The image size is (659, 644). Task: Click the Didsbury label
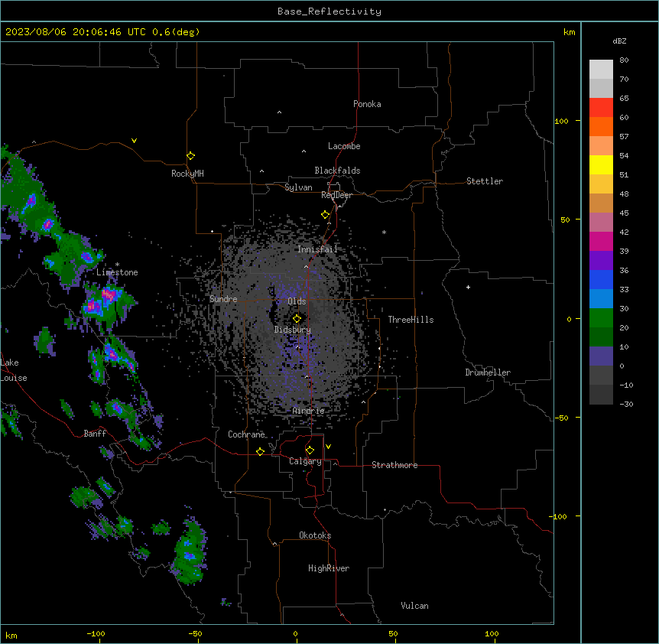[293, 330]
